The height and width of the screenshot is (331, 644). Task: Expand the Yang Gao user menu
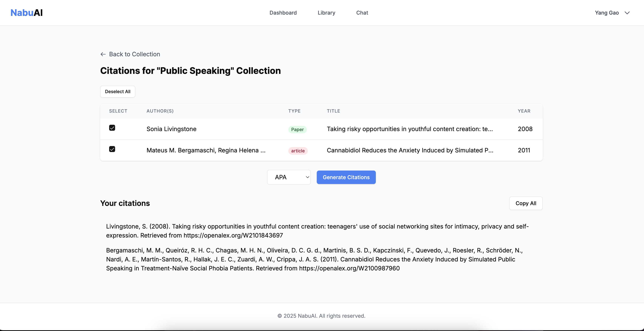[x=607, y=13]
